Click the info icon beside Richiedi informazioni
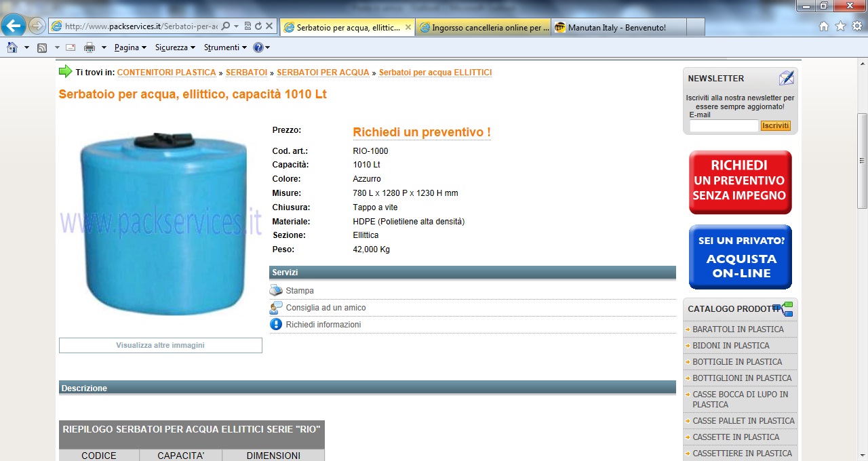This screenshot has height=461, width=868. 276,325
